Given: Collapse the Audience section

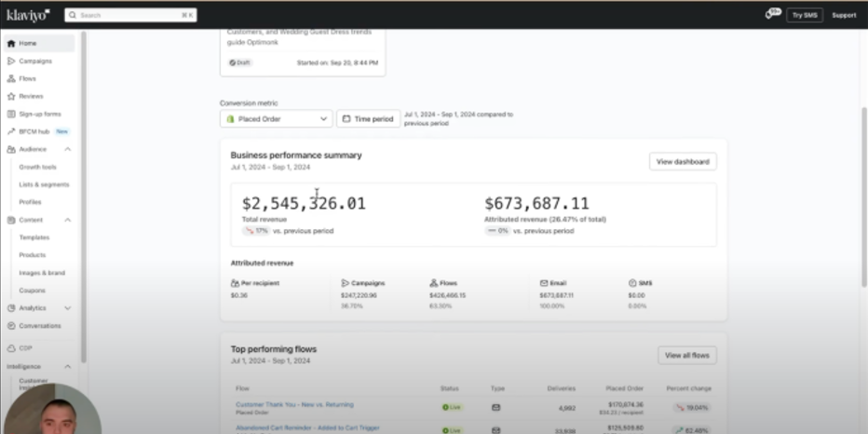Looking at the screenshot, I should (x=68, y=149).
